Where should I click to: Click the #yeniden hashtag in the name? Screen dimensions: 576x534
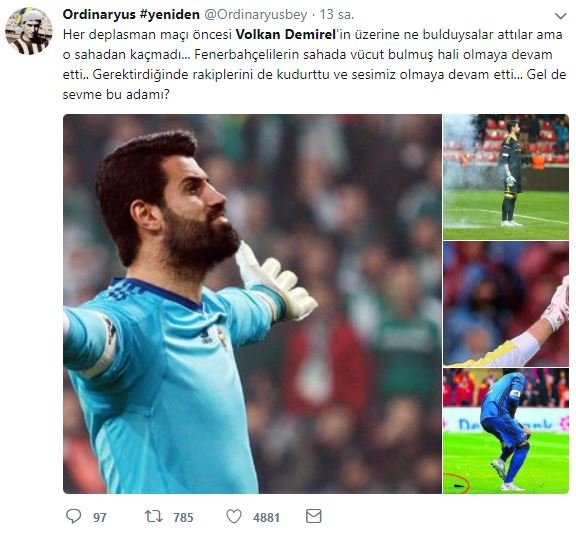tap(169, 15)
